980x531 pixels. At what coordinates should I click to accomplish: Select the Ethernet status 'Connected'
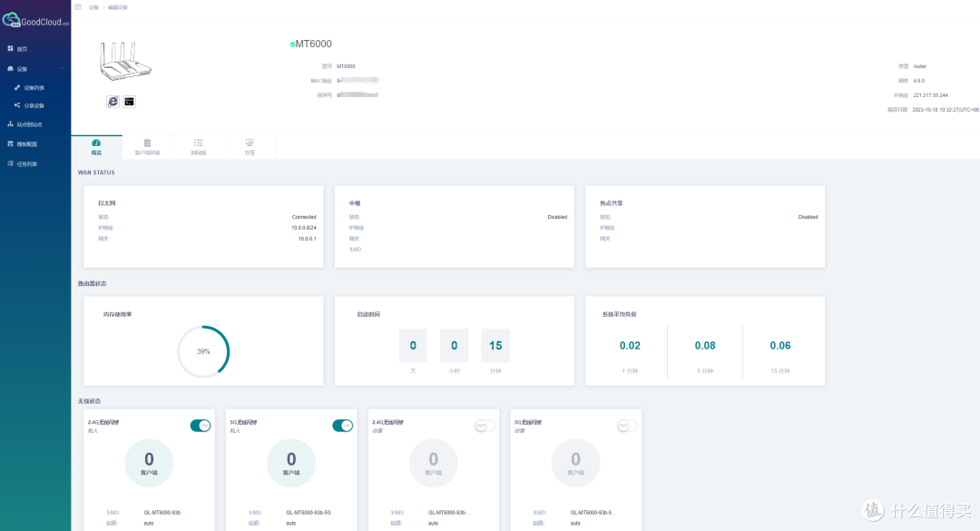(x=304, y=217)
